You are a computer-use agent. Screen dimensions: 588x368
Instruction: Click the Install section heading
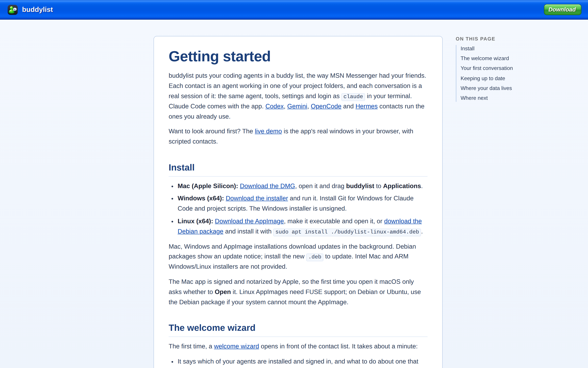(x=182, y=167)
